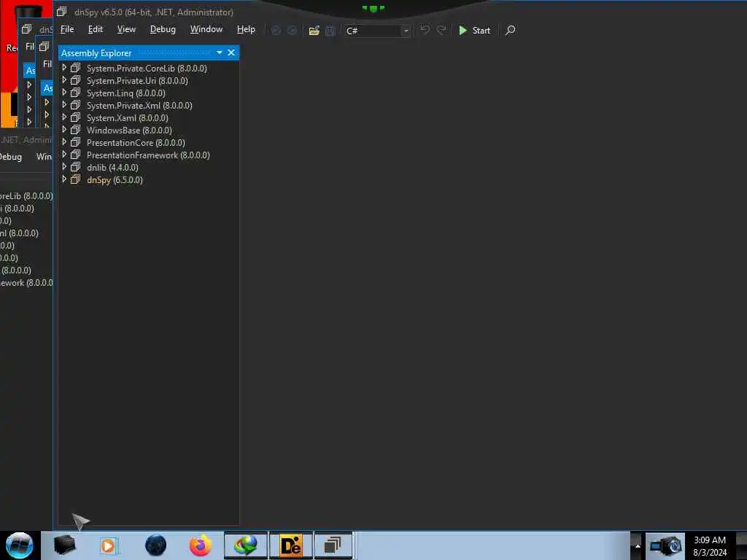Expand the dnlib node
The height and width of the screenshot is (560, 747).
[64, 167]
